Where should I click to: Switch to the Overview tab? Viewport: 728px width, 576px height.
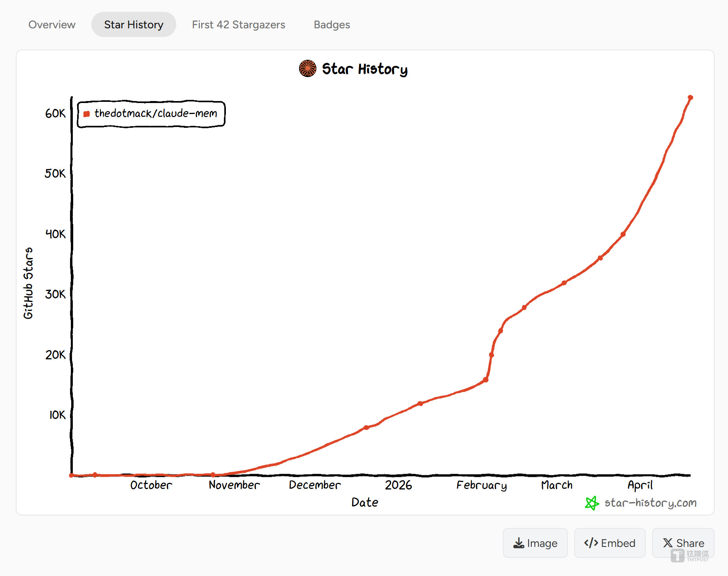(x=52, y=24)
